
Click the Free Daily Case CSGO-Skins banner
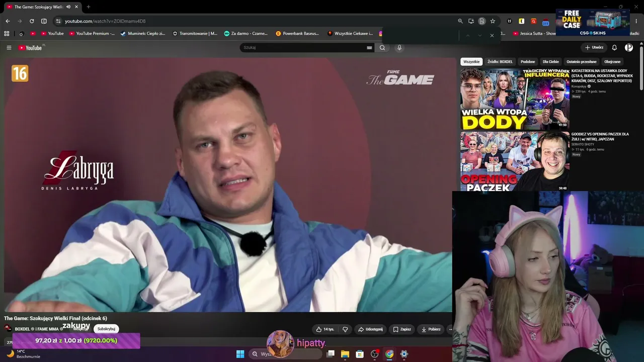point(593,22)
